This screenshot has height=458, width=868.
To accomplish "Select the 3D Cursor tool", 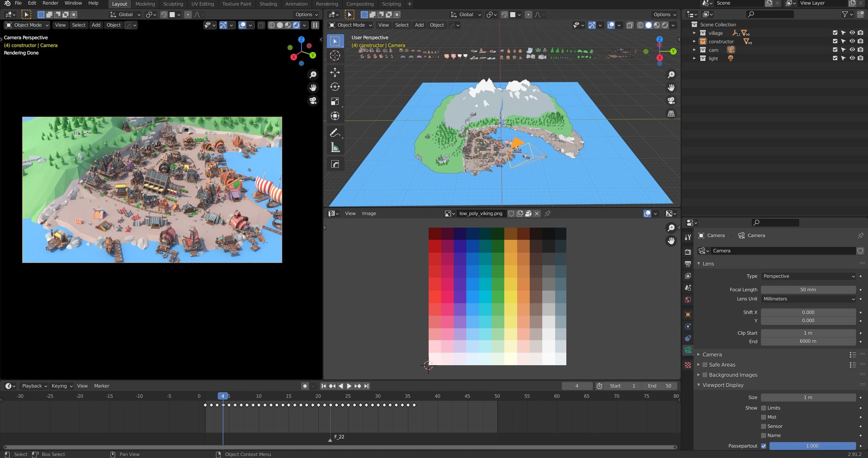I will click(335, 56).
